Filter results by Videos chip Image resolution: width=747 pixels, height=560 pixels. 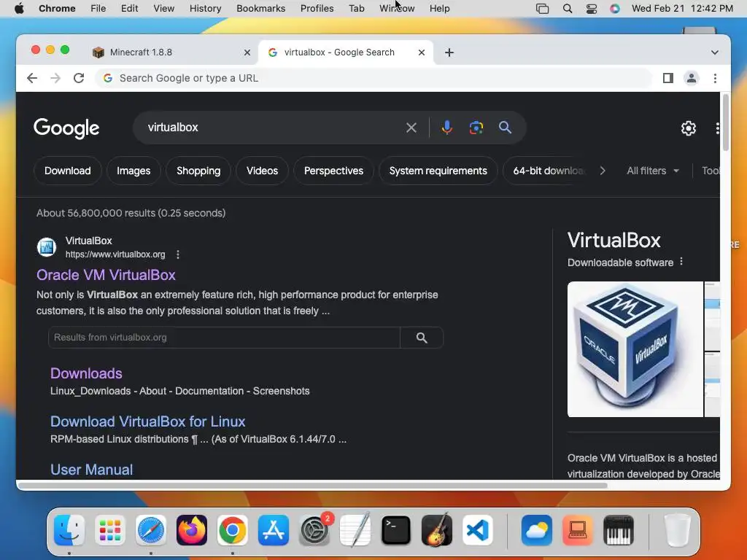click(262, 171)
